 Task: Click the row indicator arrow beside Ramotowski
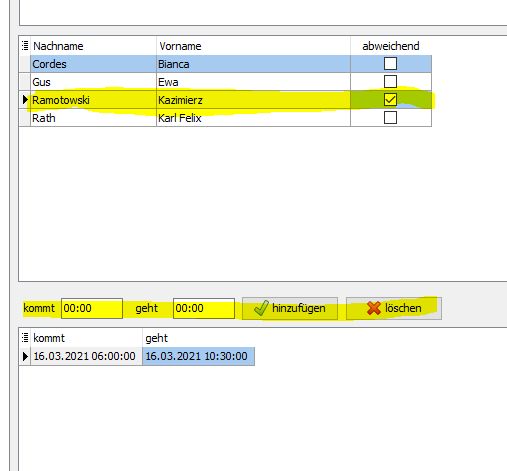25,99
